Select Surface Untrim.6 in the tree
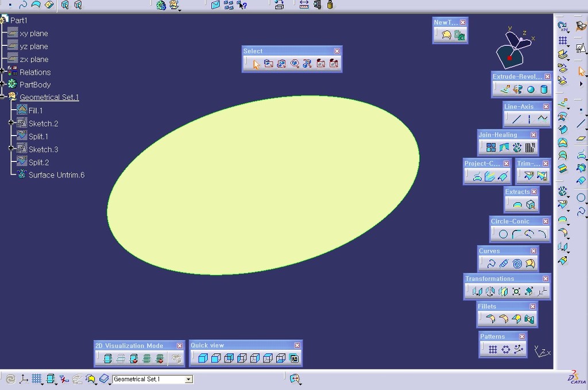This screenshot has height=390, width=588. [x=57, y=175]
